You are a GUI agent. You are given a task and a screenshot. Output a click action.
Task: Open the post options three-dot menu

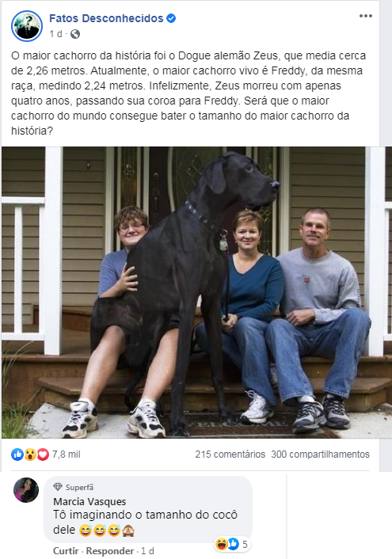tap(366, 16)
